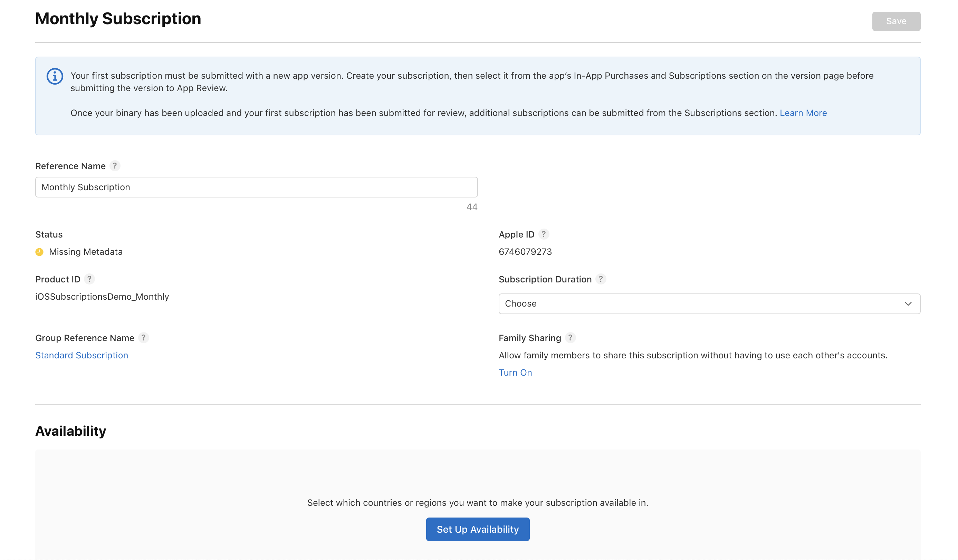Open Standard Subscription group link

click(82, 355)
